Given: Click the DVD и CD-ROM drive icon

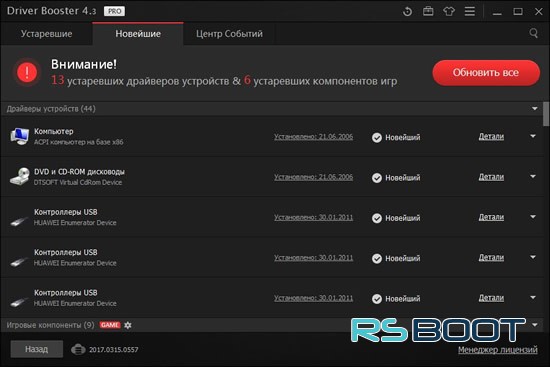Looking at the screenshot, I should click(19, 176).
